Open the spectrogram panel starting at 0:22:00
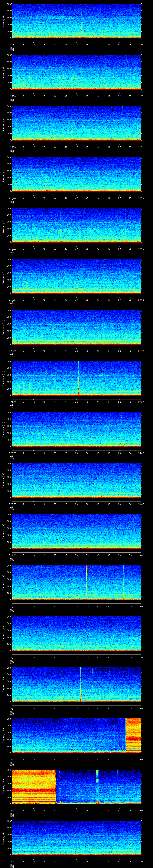Image resolution: width=153 pixels, height=868 pixels. pyautogui.click(x=77, y=429)
